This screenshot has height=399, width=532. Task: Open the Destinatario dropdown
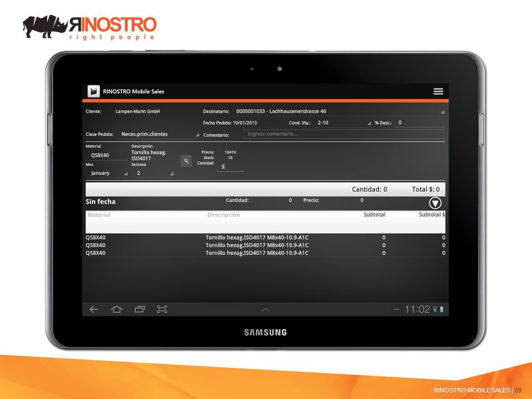[339, 111]
